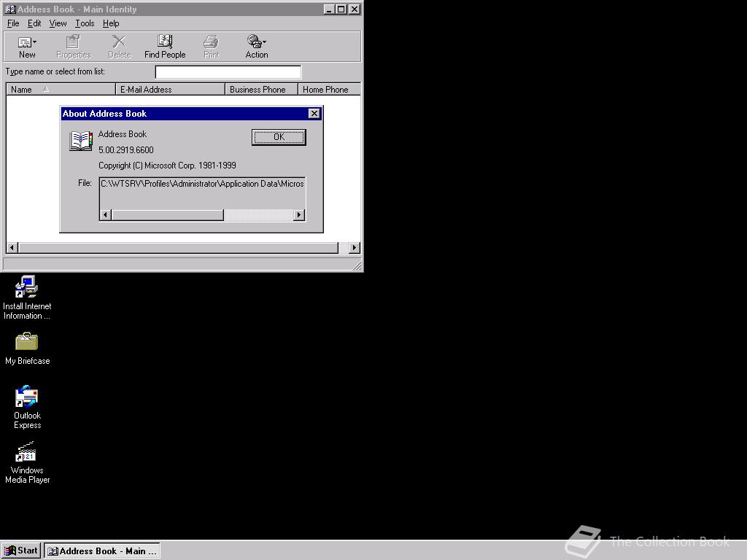Click the Print toolbar icon
Viewport: 747px width, 560px height.
click(x=211, y=47)
